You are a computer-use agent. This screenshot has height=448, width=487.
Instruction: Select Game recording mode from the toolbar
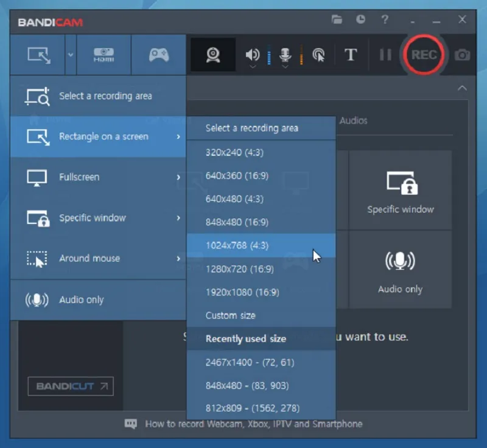click(x=158, y=55)
